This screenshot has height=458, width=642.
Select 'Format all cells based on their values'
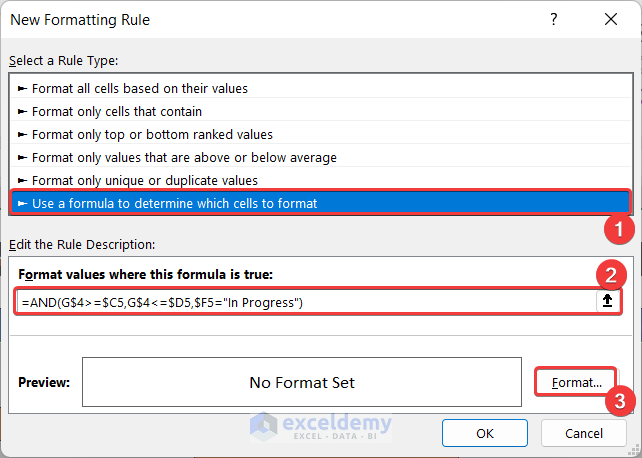point(140,88)
